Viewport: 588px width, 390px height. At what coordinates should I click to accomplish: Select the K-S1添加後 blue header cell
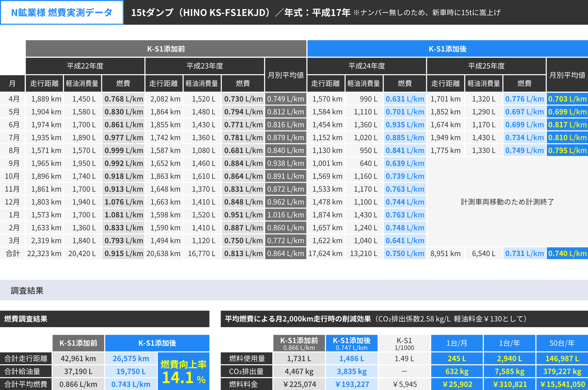point(447,49)
